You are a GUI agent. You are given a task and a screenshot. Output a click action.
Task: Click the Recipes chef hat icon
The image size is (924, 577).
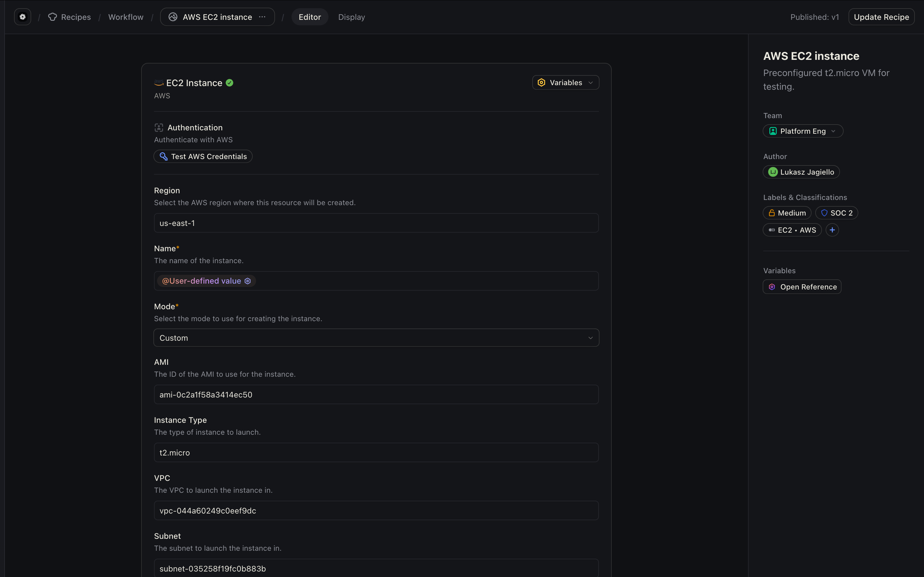[52, 17]
